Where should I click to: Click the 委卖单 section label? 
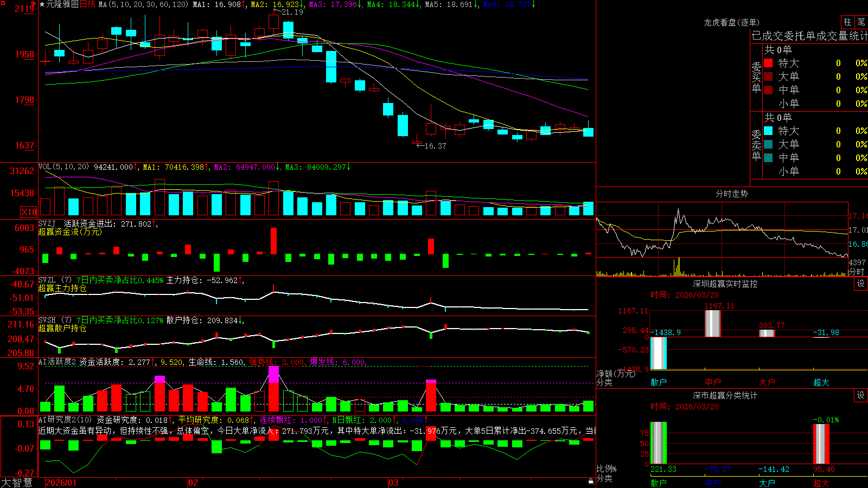click(x=756, y=145)
